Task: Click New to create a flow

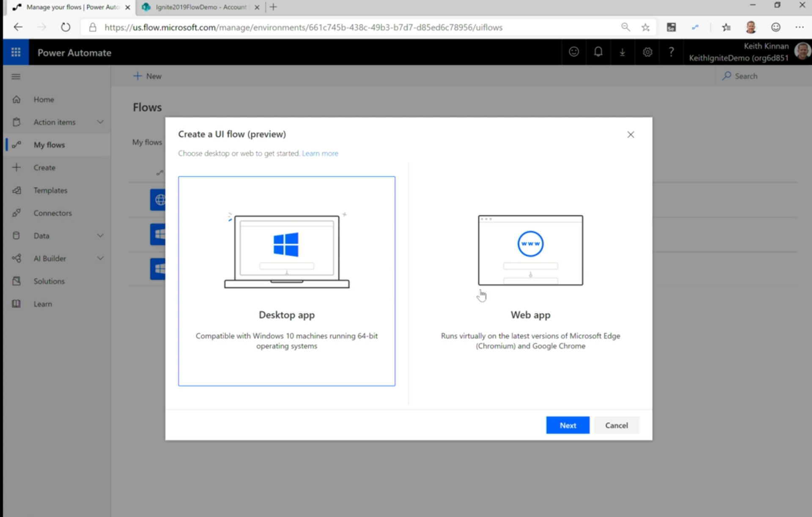Action: pyautogui.click(x=148, y=76)
